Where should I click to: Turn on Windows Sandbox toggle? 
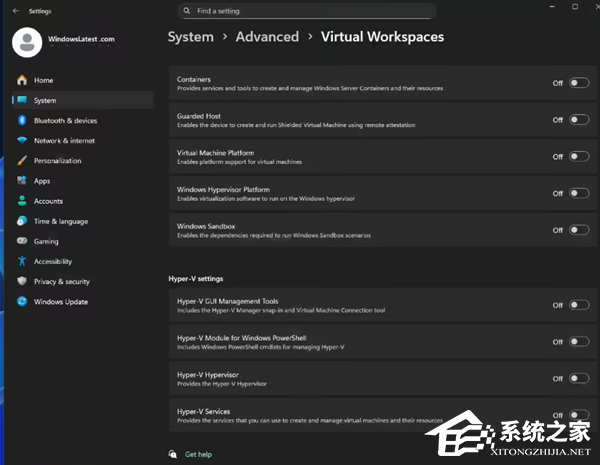(579, 230)
